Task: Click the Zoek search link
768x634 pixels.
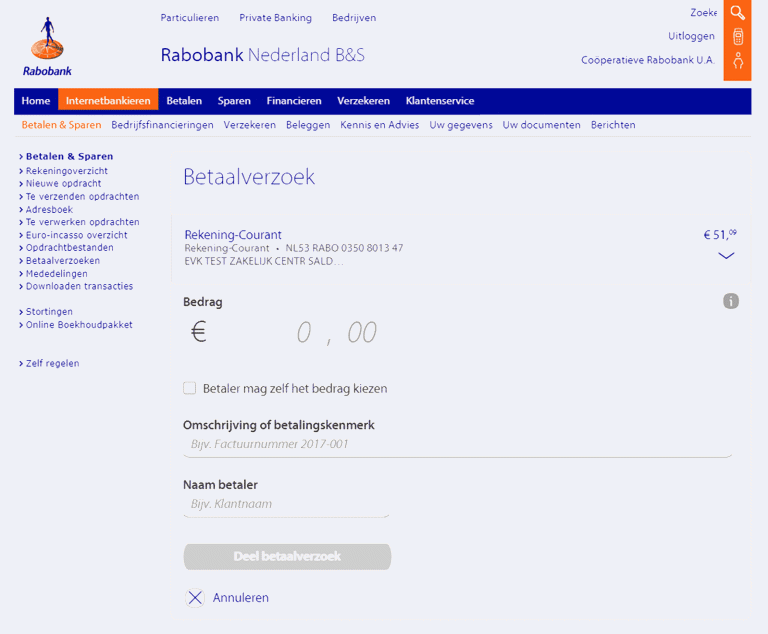Action: tap(703, 13)
